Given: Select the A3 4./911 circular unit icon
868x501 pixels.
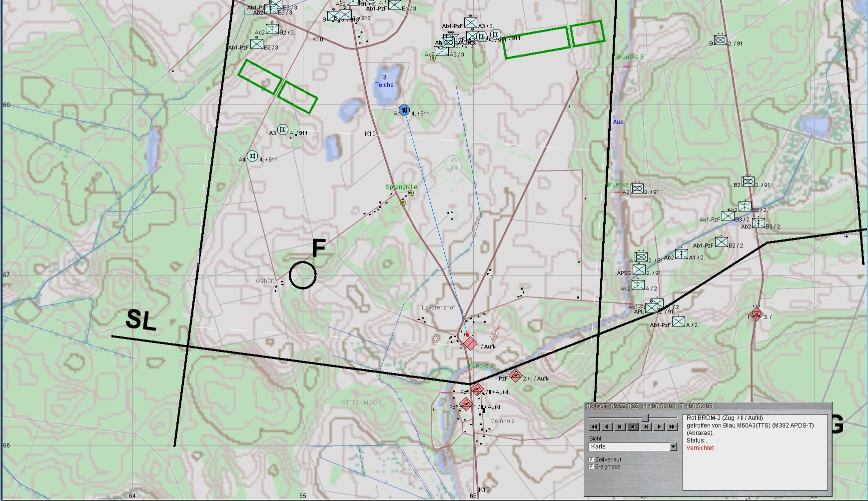Looking at the screenshot, I should (283, 129).
